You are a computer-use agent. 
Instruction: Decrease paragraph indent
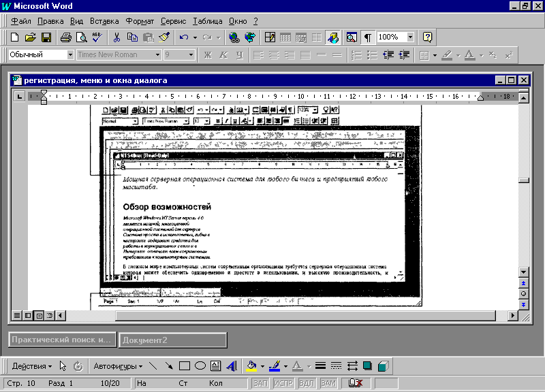388,55
